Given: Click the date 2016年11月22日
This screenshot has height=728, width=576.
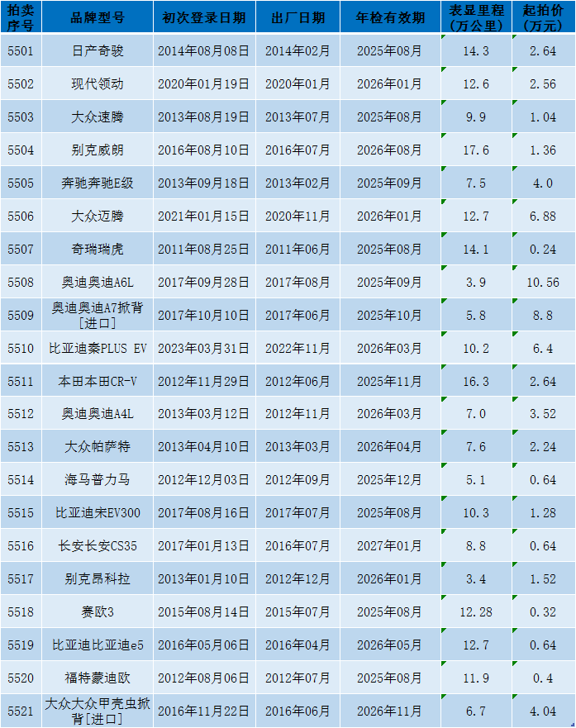Looking at the screenshot, I should point(204,711).
